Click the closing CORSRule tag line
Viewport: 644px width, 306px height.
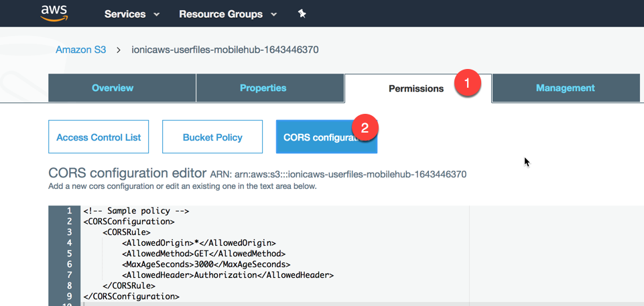coord(129,286)
